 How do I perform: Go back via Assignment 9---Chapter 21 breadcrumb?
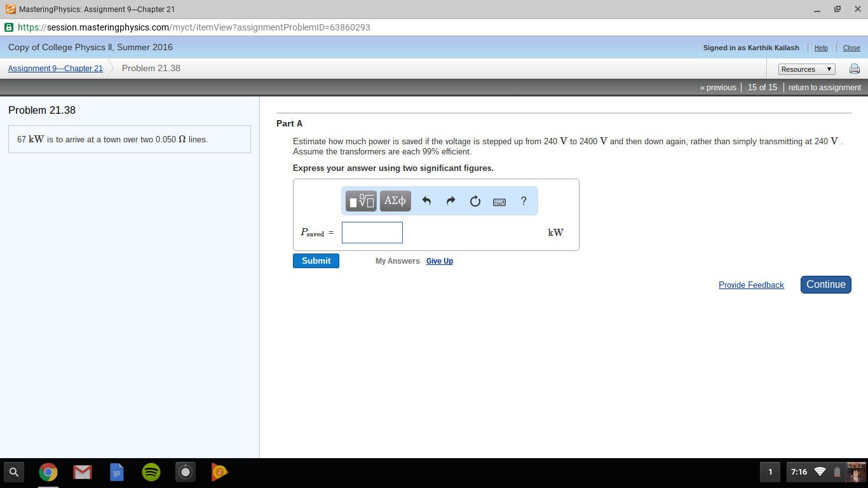[x=55, y=68]
